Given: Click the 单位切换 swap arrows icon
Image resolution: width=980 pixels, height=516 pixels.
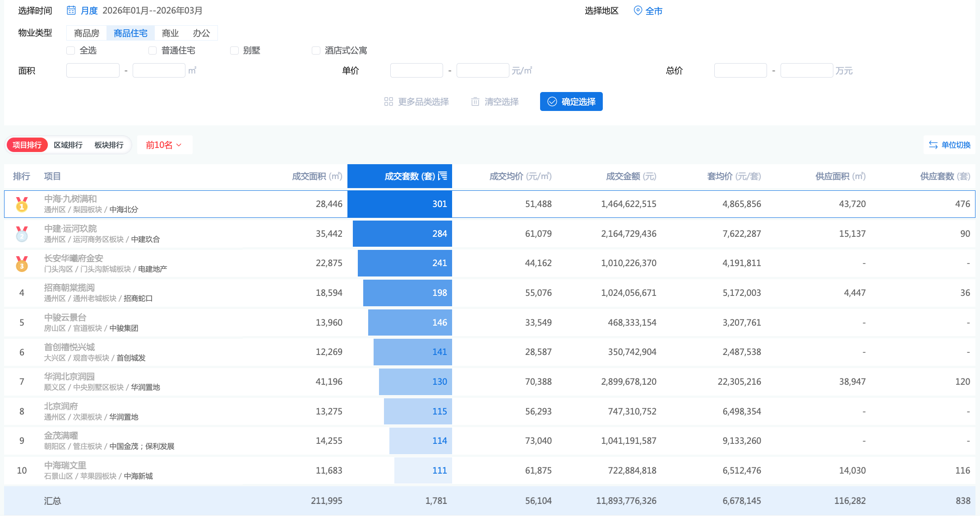Looking at the screenshot, I should 933,145.
